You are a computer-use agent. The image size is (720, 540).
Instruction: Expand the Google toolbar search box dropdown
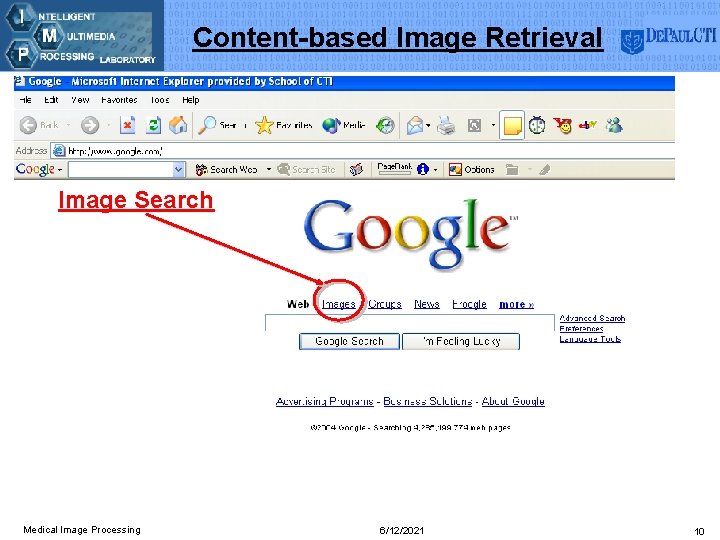pyautogui.click(x=179, y=169)
